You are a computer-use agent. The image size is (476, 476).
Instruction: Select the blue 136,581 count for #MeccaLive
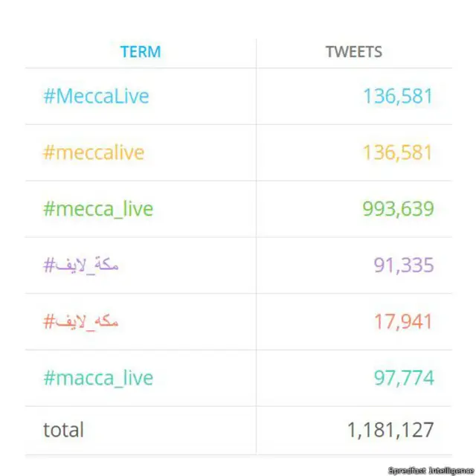(x=397, y=96)
